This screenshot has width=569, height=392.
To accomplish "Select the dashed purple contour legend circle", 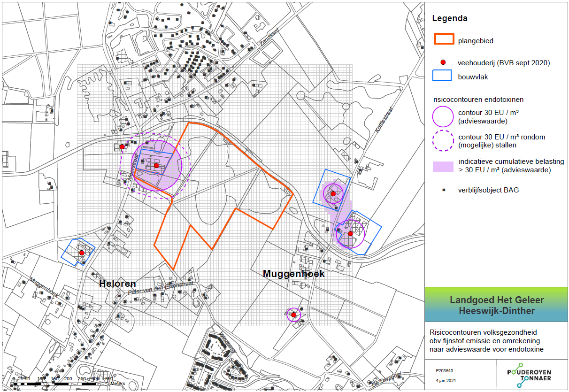I will coord(443,140).
